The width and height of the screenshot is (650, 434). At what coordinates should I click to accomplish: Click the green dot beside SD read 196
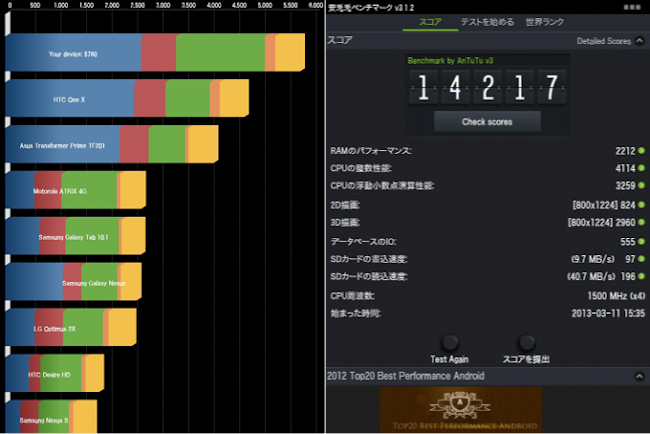[641, 276]
